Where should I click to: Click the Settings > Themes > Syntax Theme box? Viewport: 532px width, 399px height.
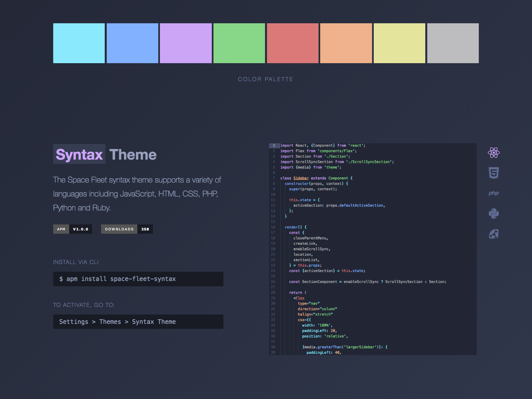[x=138, y=322]
